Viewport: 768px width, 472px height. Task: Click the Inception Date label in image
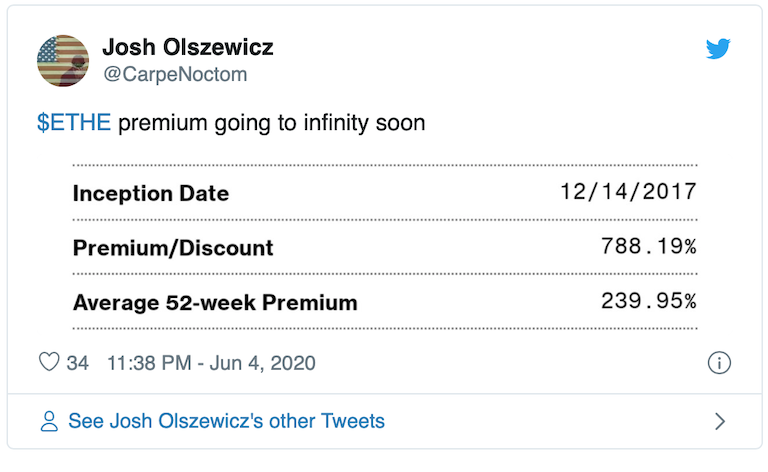pos(151,193)
